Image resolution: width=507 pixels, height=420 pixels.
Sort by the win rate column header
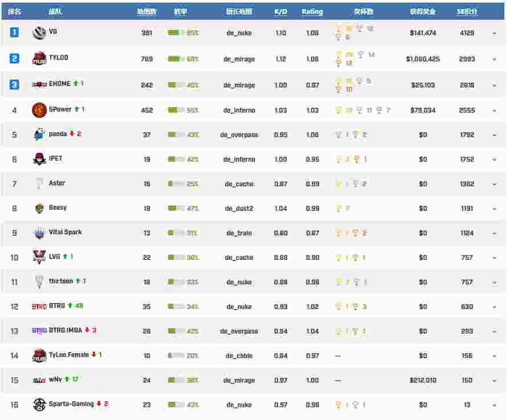[180, 11]
